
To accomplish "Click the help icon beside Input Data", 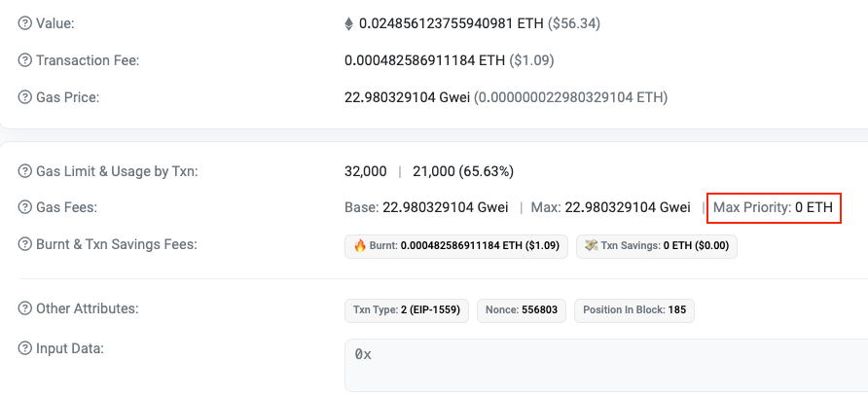I will click(25, 348).
